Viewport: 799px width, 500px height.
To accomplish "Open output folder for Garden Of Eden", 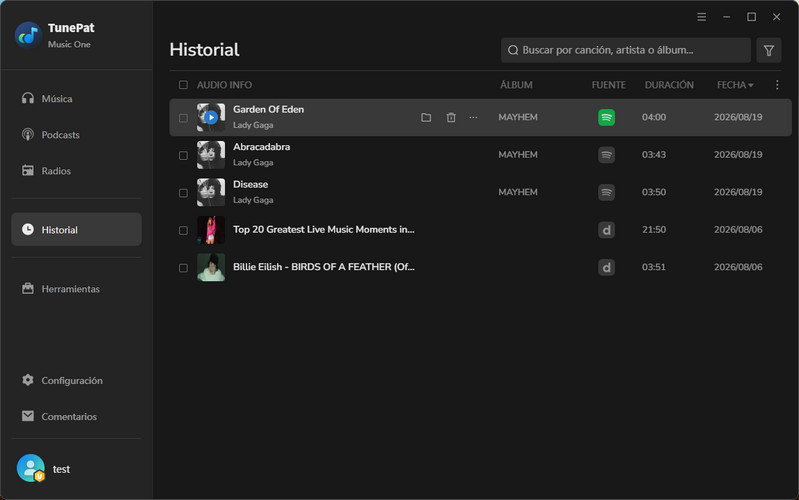I will coord(426,118).
